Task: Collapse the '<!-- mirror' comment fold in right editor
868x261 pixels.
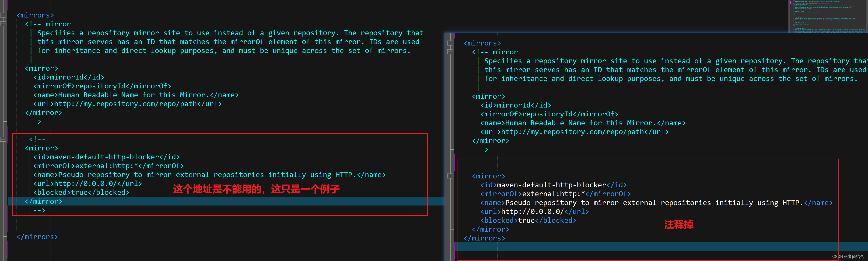Action: (x=450, y=52)
